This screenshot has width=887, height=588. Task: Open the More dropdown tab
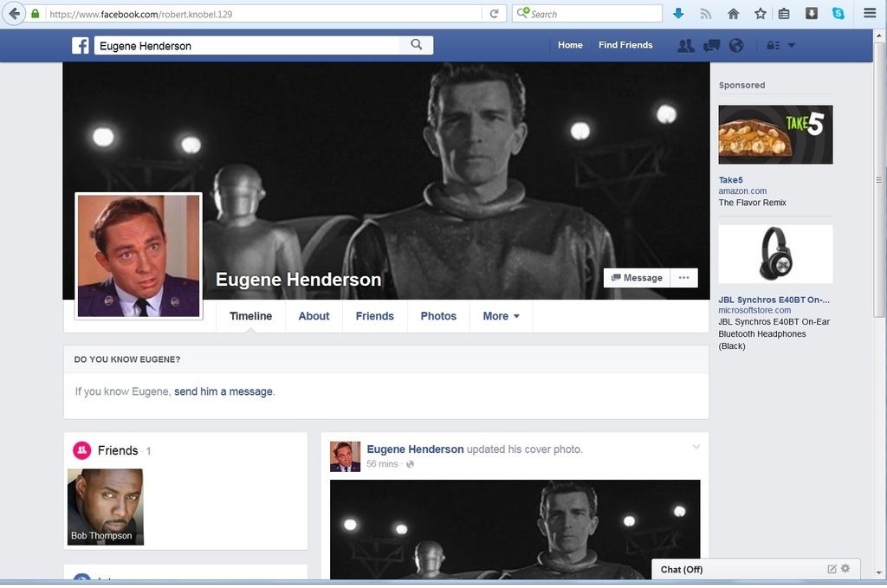tap(502, 316)
